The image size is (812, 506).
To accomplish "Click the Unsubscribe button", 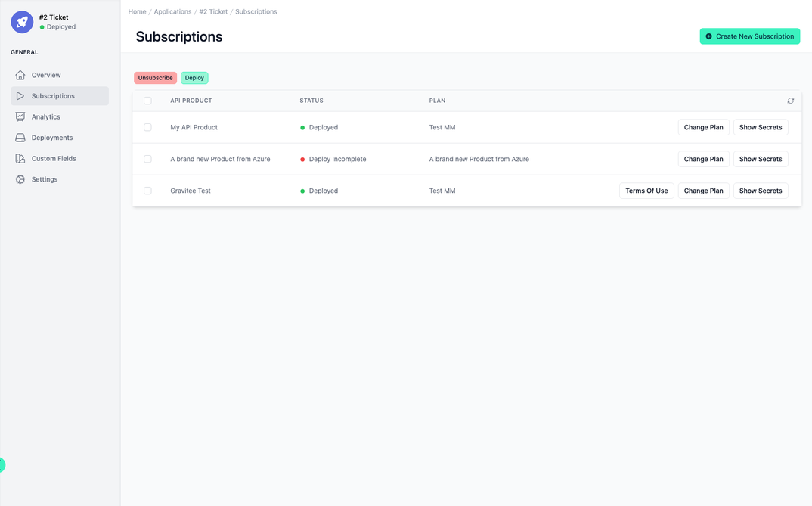I will (x=155, y=77).
